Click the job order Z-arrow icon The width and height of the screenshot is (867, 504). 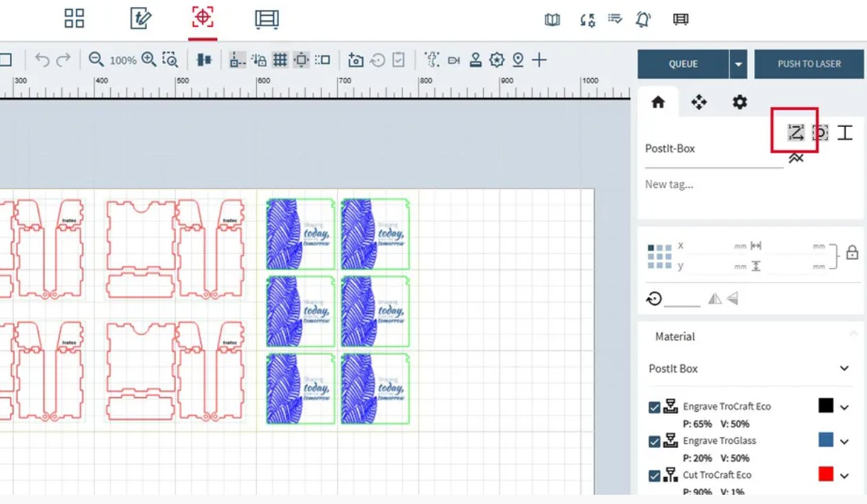point(796,133)
